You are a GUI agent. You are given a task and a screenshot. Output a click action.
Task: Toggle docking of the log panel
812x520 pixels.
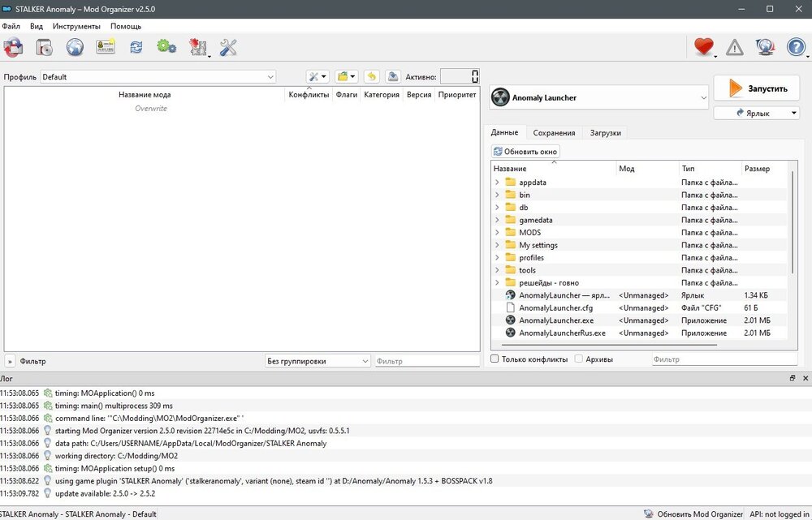(x=793, y=378)
